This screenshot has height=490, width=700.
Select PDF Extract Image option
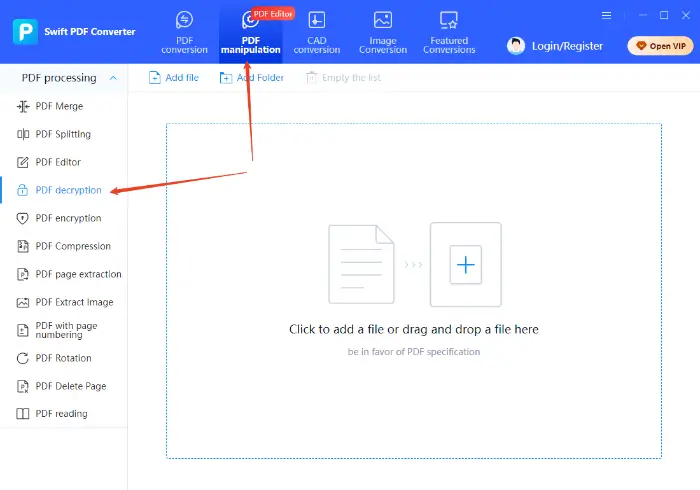pos(63,302)
